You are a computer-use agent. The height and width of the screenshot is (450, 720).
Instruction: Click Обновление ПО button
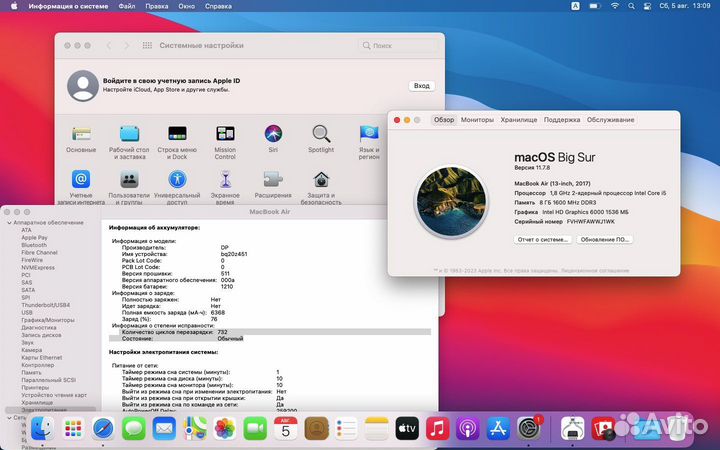[604, 240]
